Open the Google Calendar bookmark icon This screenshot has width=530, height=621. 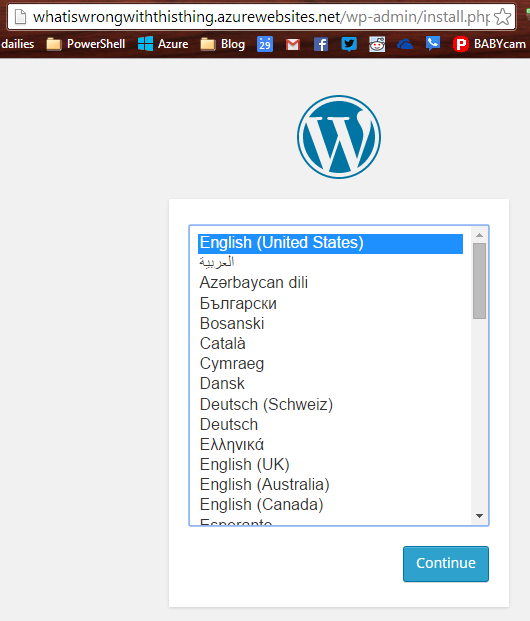(x=265, y=44)
